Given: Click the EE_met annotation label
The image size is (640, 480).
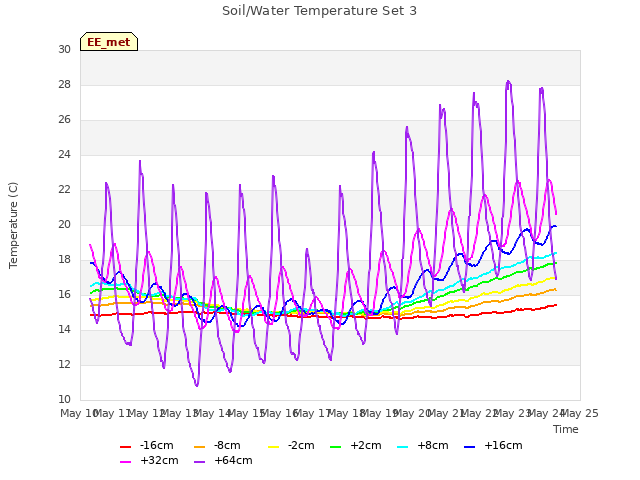Looking at the screenshot, I should [109, 42].
